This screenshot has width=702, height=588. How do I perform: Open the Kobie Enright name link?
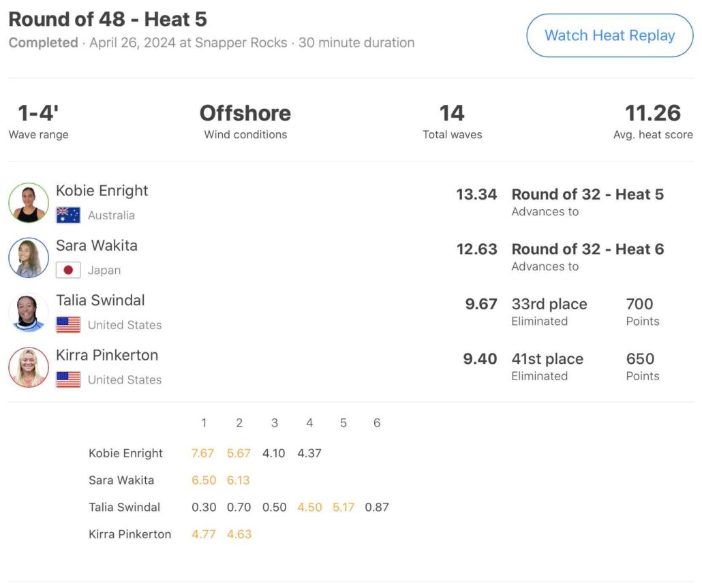click(x=102, y=191)
